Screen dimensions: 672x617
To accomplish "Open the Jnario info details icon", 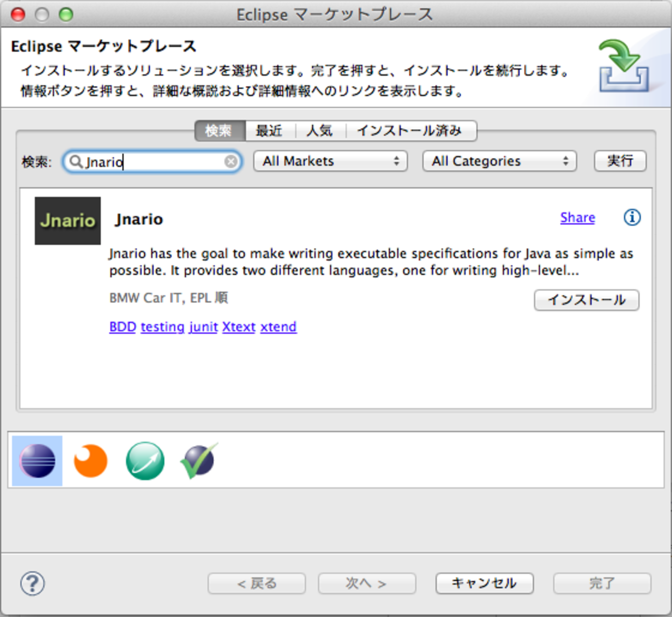I will pos(632,217).
